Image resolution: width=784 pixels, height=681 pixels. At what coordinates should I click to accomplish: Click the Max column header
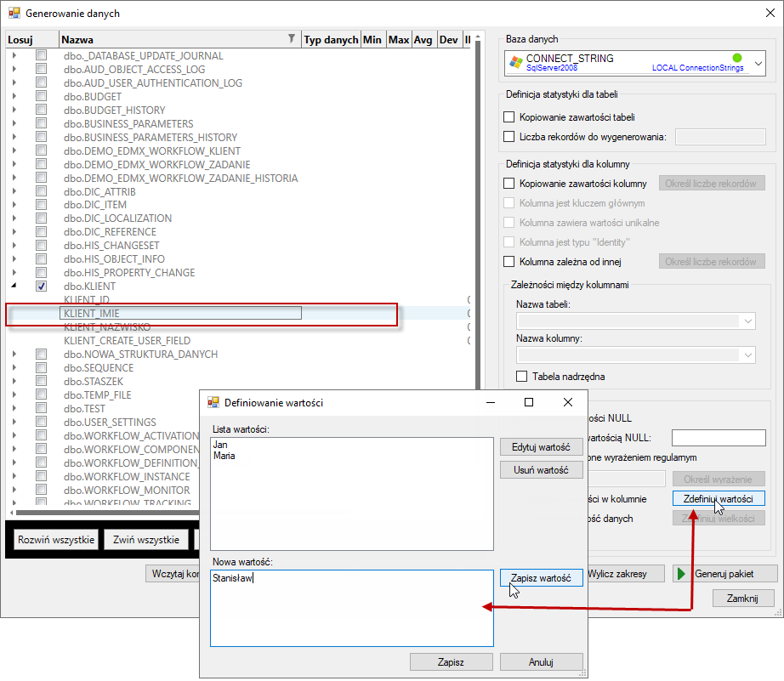pyautogui.click(x=399, y=39)
